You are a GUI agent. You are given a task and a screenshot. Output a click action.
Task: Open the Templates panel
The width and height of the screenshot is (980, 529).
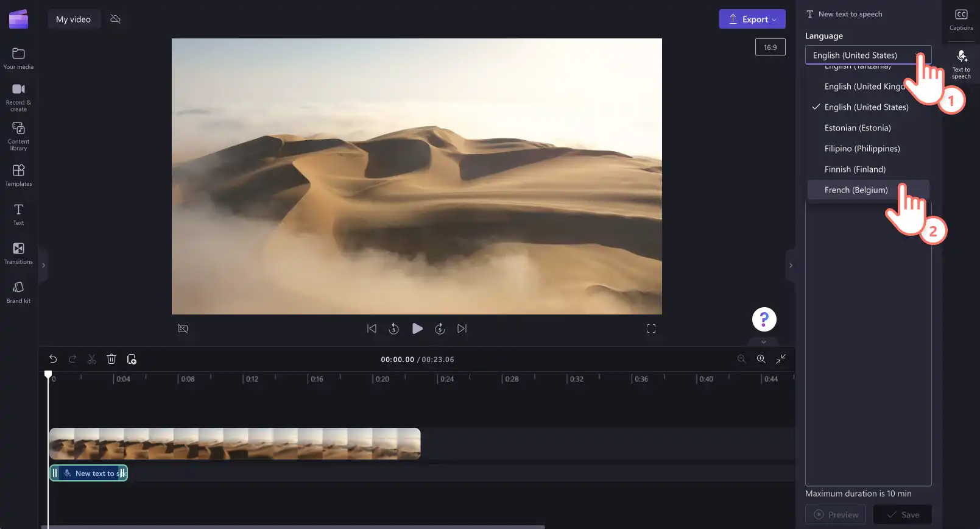[18, 176]
